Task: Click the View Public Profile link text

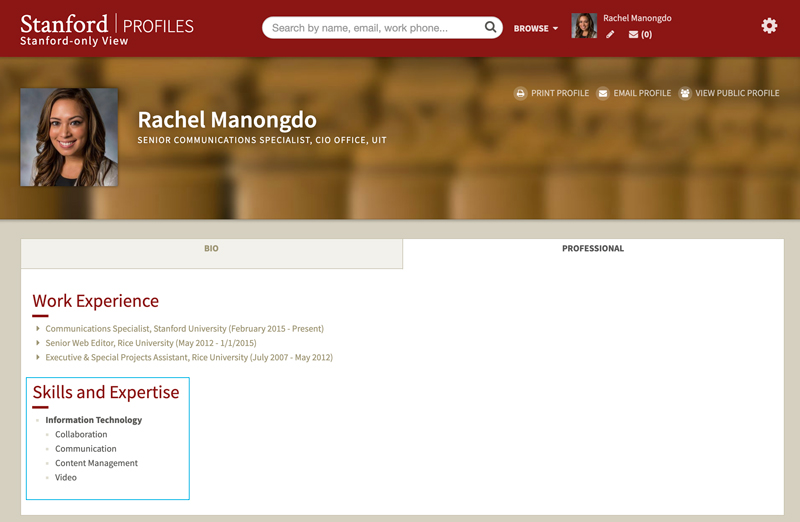Action: coord(737,93)
